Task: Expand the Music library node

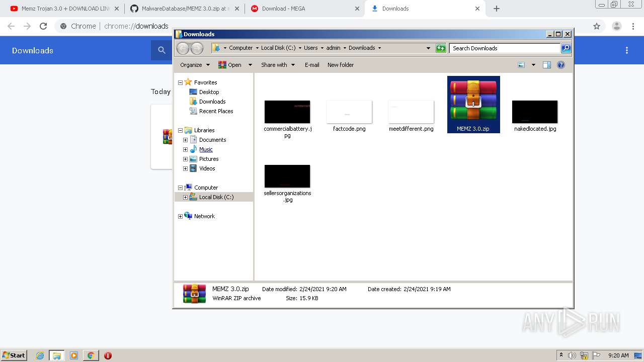Action: 185,149
